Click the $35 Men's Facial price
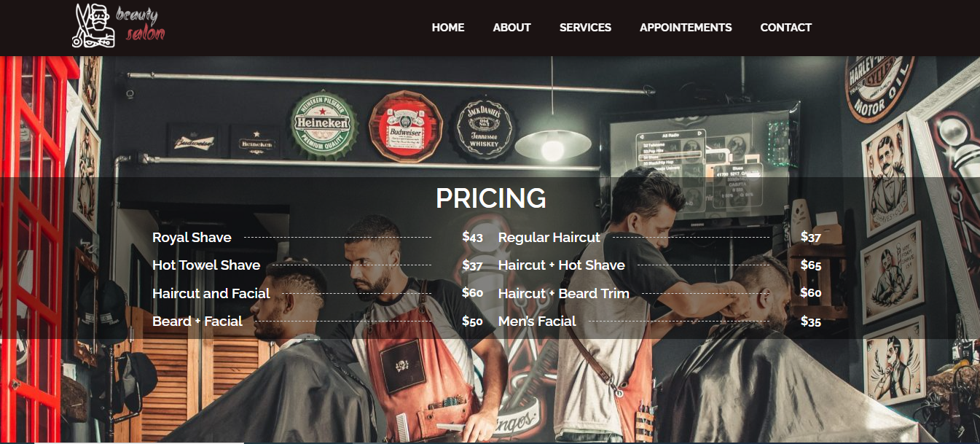The width and height of the screenshot is (980, 444). 811,321
